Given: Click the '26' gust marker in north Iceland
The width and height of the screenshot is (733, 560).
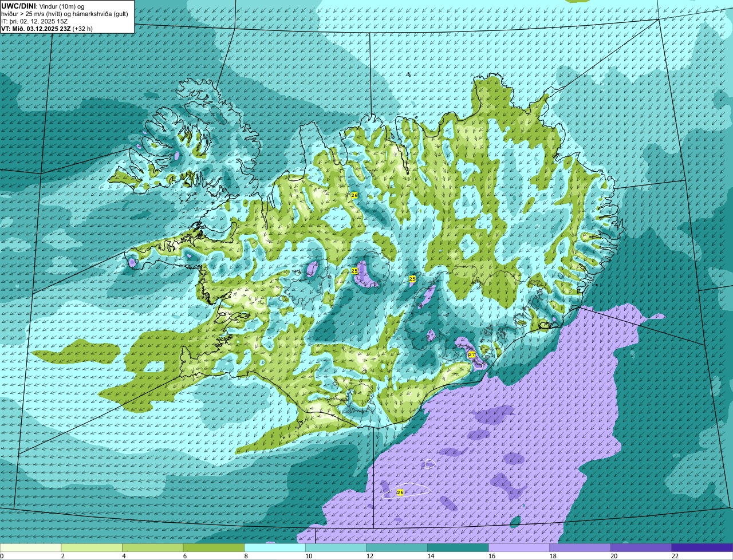Looking at the screenshot, I should 354,195.
